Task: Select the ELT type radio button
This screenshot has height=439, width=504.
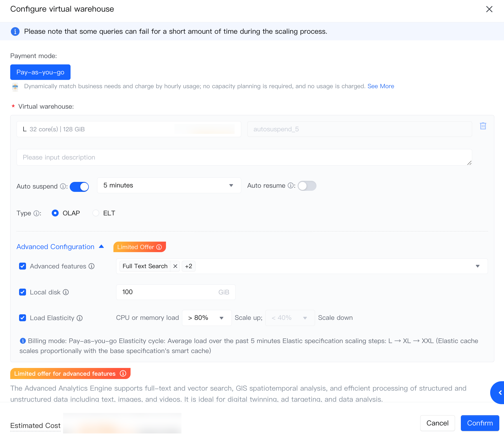Action: pos(96,213)
